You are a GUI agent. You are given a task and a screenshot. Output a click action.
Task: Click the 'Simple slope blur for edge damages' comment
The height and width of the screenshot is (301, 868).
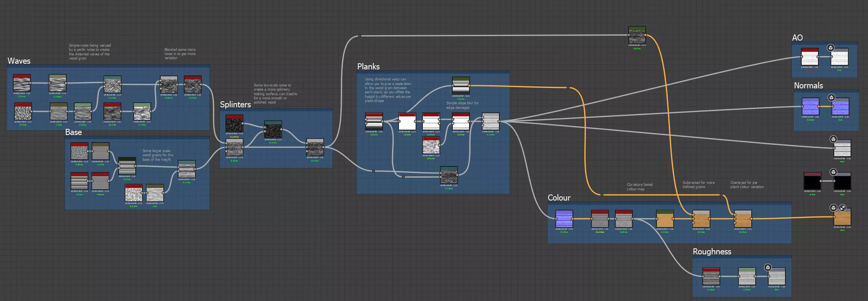(462, 105)
